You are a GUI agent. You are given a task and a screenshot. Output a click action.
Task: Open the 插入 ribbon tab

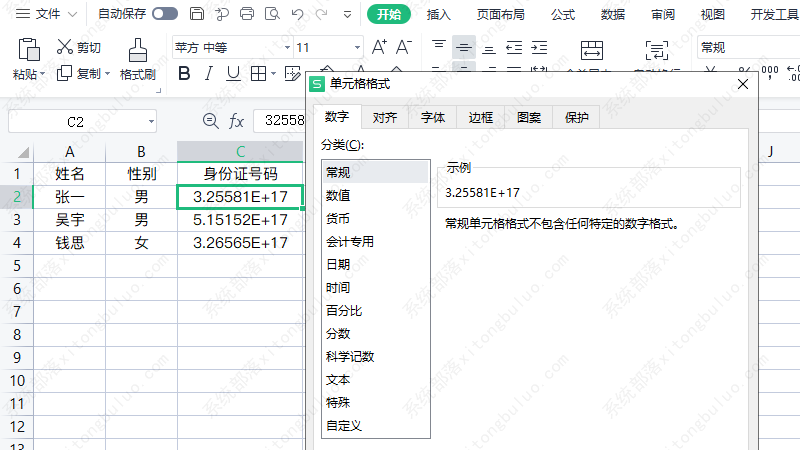438,14
